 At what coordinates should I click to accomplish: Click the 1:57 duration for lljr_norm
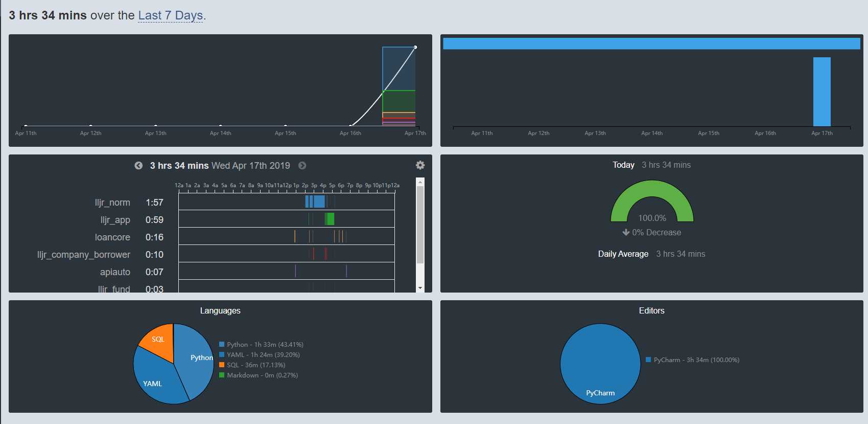(x=154, y=203)
